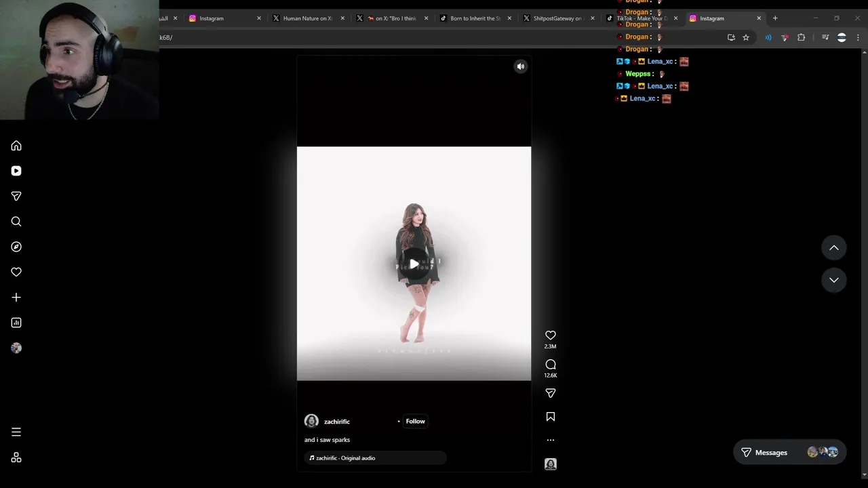Open Explore compass icon
The image size is (868, 488).
[16, 247]
